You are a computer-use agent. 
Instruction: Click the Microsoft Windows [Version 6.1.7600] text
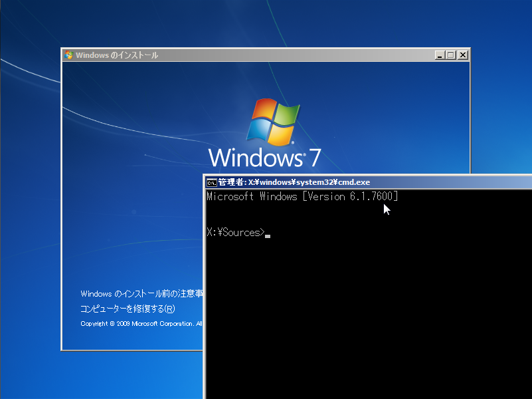[302, 196]
